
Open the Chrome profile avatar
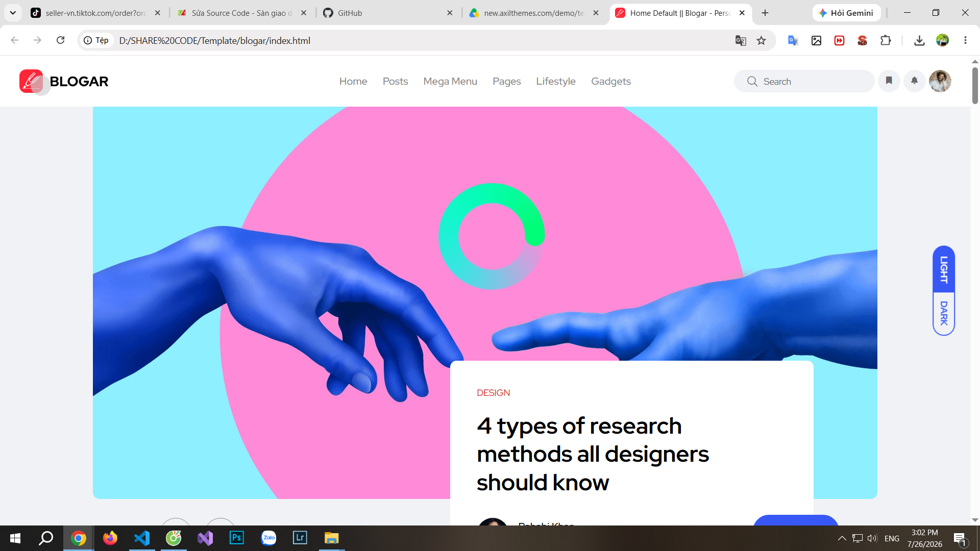tap(942, 40)
